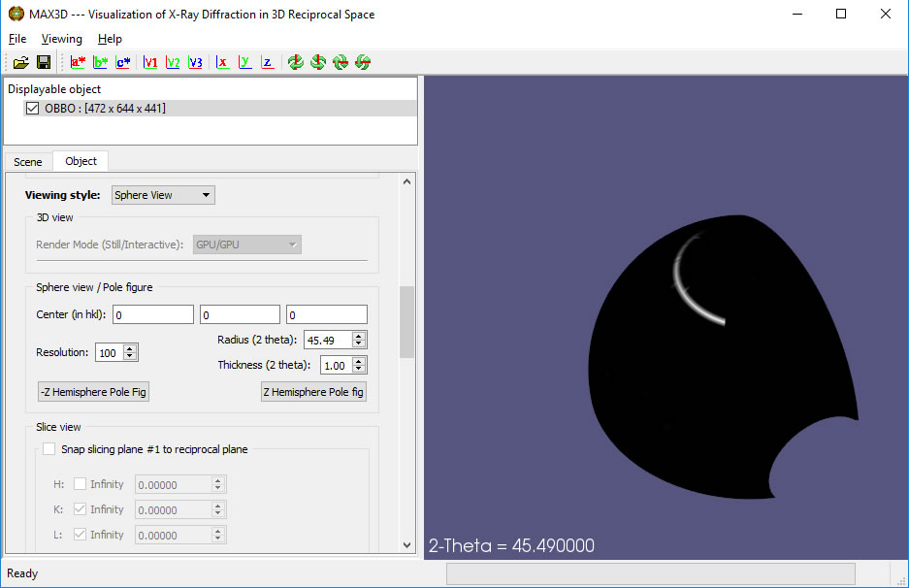Open the Viewing style dropdown
This screenshot has height=588, width=909.
pyautogui.click(x=163, y=195)
